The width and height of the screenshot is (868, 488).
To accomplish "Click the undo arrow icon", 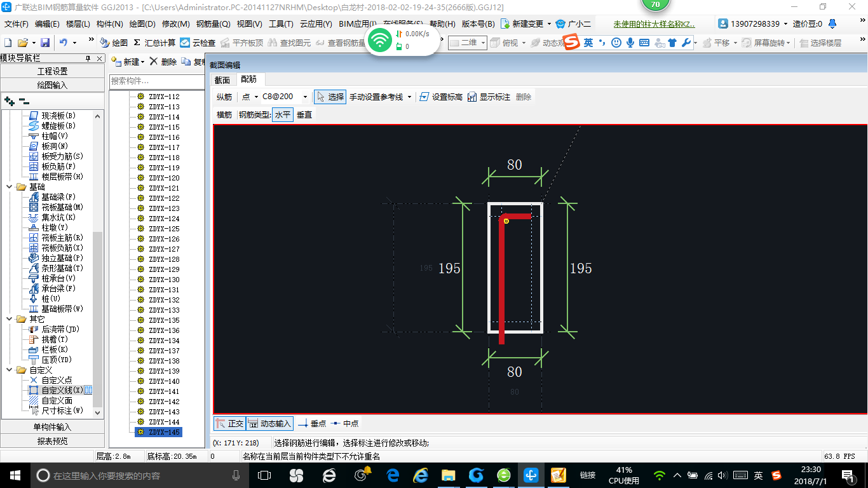I will (x=64, y=43).
